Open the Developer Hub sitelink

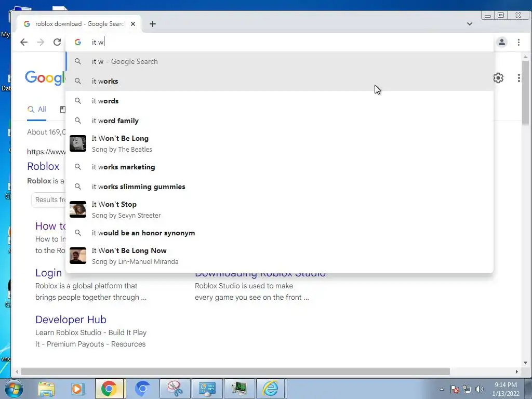tap(71, 320)
